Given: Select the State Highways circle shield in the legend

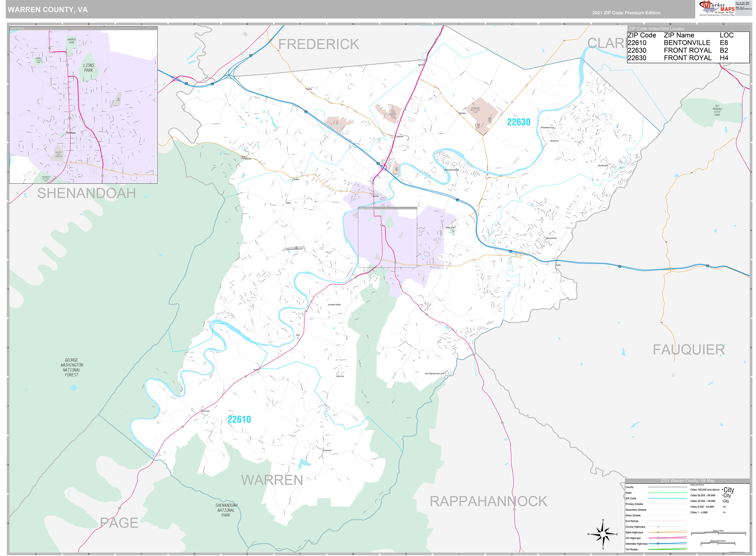Looking at the screenshot, I should coord(658,532).
